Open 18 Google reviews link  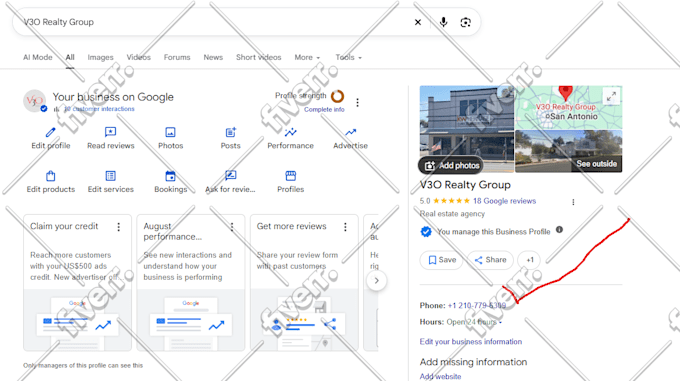pos(504,201)
